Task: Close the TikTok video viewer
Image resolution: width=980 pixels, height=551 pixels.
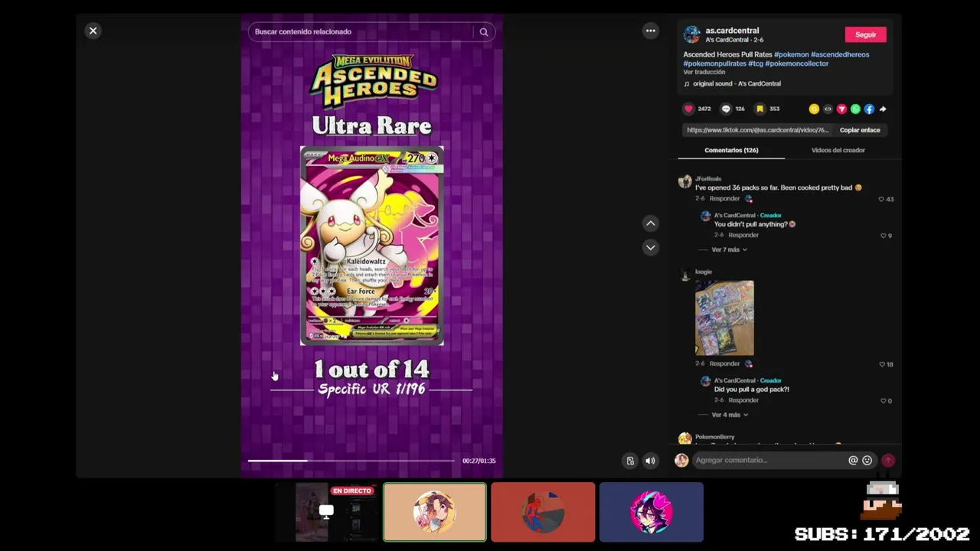Action: (93, 31)
